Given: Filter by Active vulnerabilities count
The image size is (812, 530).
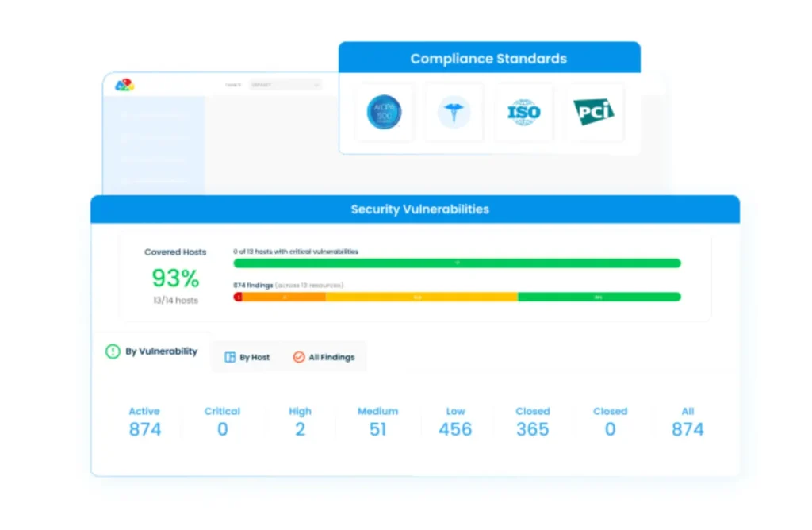Looking at the screenshot, I should pos(144,429).
